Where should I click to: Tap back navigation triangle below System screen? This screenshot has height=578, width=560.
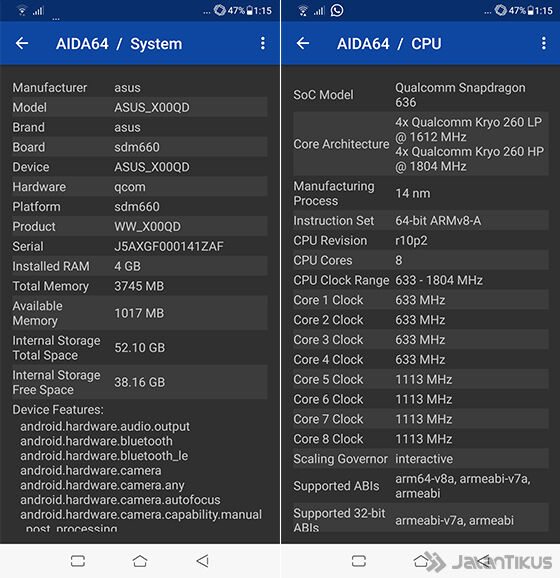coord(202,561)
